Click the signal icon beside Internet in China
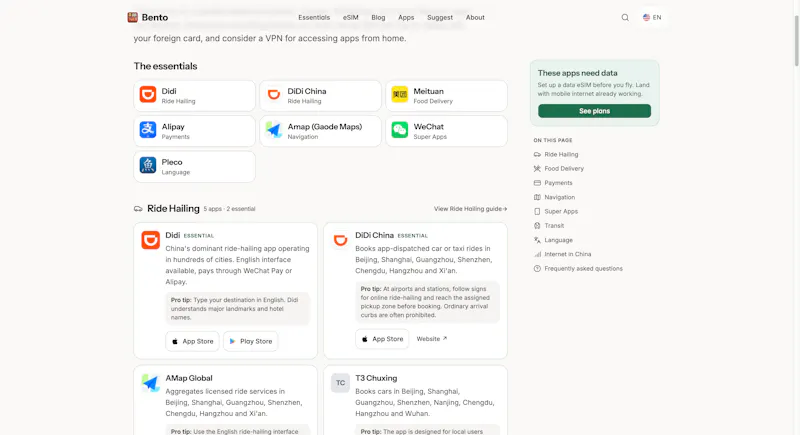Viewport: 800px width, 435px height. click(537, 254)
